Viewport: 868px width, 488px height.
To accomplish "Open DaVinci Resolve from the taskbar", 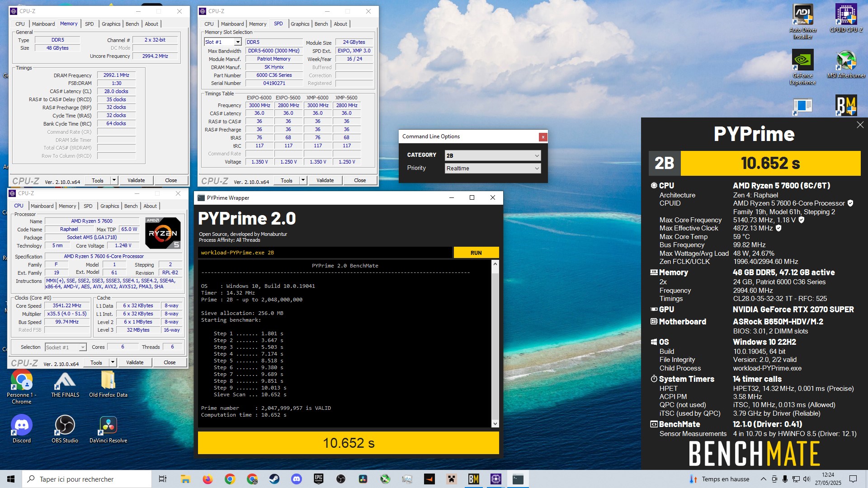I will coord(363,479).
